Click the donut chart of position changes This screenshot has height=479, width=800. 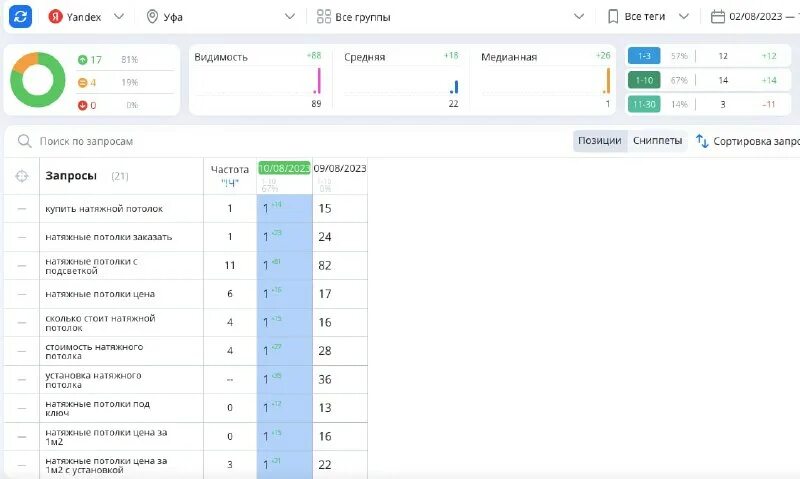38,80
